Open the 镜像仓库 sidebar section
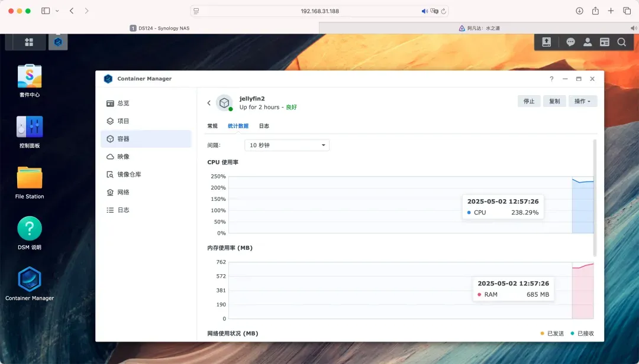Image resolution: width=639 pixels, height=364 pixels. pyautogui.click(x=146, y=174)
